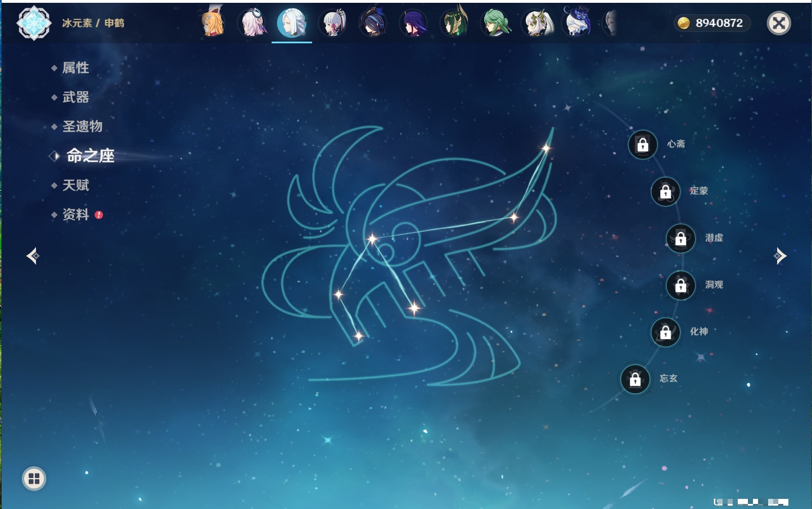
Task: Go to the previous character with left arrow
Action: [x=33, y=256]
